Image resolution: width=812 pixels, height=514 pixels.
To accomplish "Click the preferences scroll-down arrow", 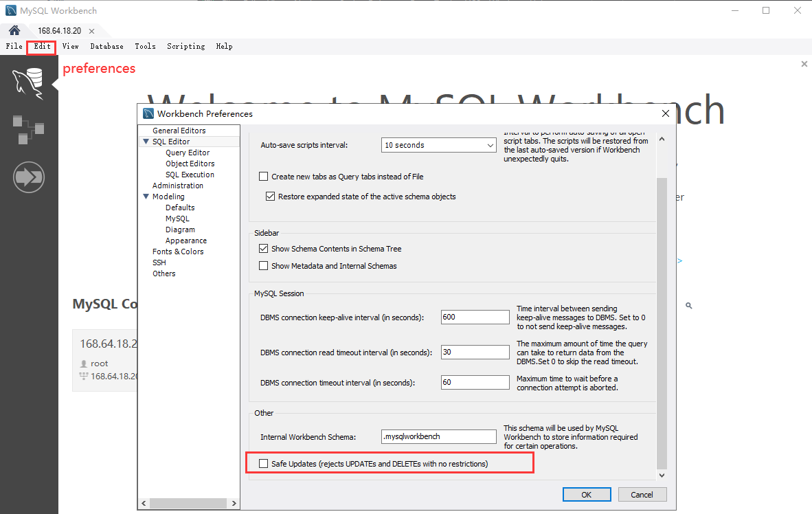I will 662,475.
